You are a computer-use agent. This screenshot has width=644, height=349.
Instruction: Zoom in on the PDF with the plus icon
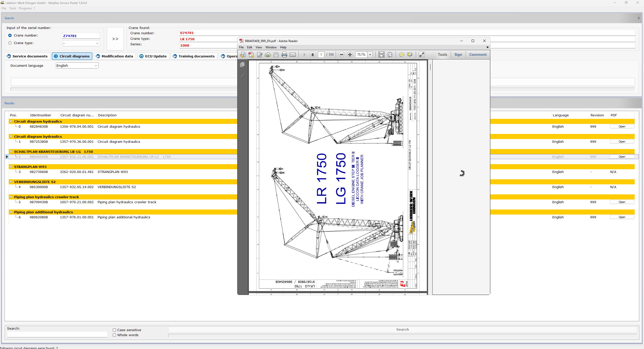tap(350, 55)
